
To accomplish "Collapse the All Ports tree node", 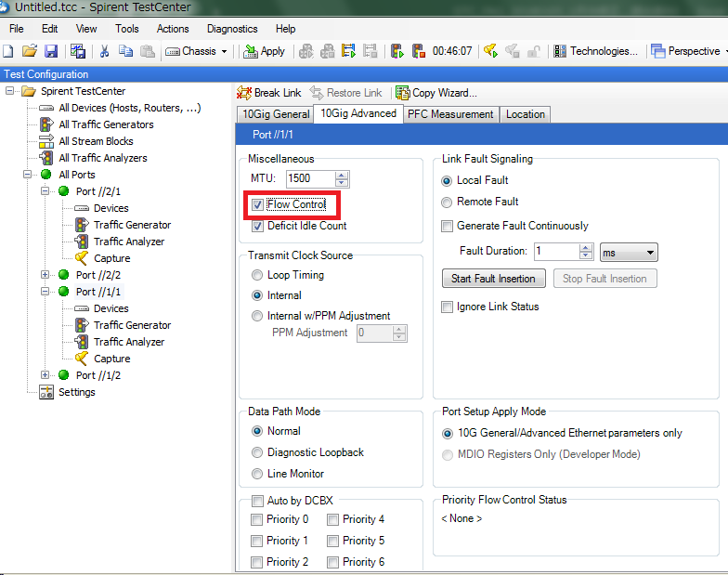I will click(28, 175).
